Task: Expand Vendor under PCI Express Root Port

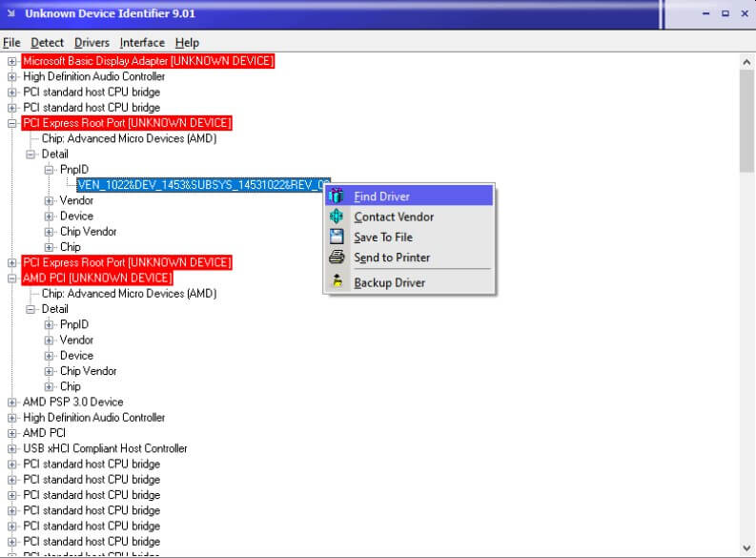Action: (49, 200)
